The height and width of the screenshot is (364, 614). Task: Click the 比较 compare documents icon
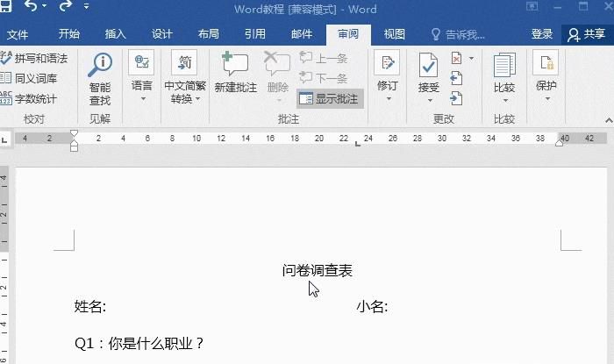(x=504, y=65)
